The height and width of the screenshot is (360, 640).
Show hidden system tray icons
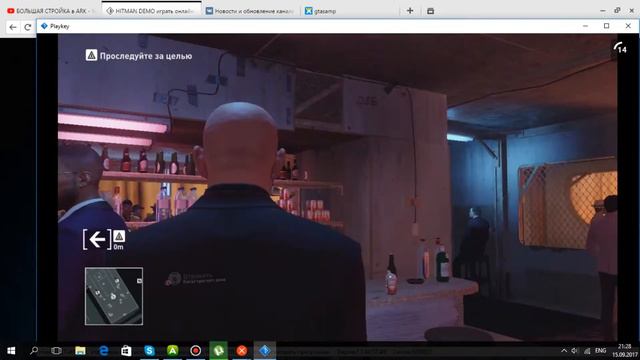(564, 351)
